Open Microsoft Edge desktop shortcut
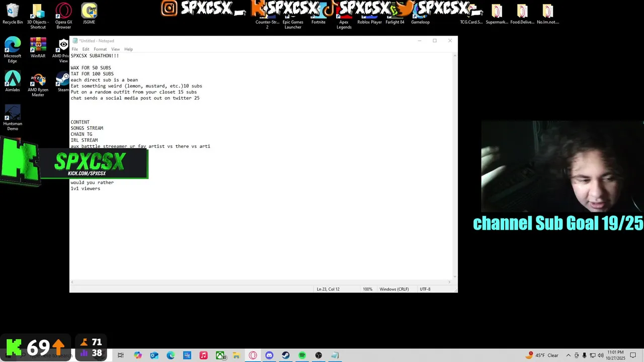This screenshot has width=644, height=362. click(13, 50)
